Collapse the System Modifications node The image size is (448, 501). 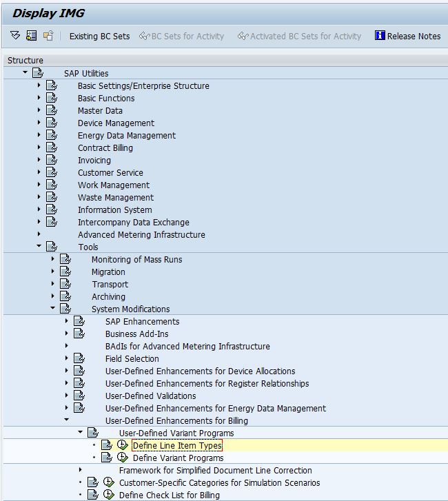click(52, 308)
